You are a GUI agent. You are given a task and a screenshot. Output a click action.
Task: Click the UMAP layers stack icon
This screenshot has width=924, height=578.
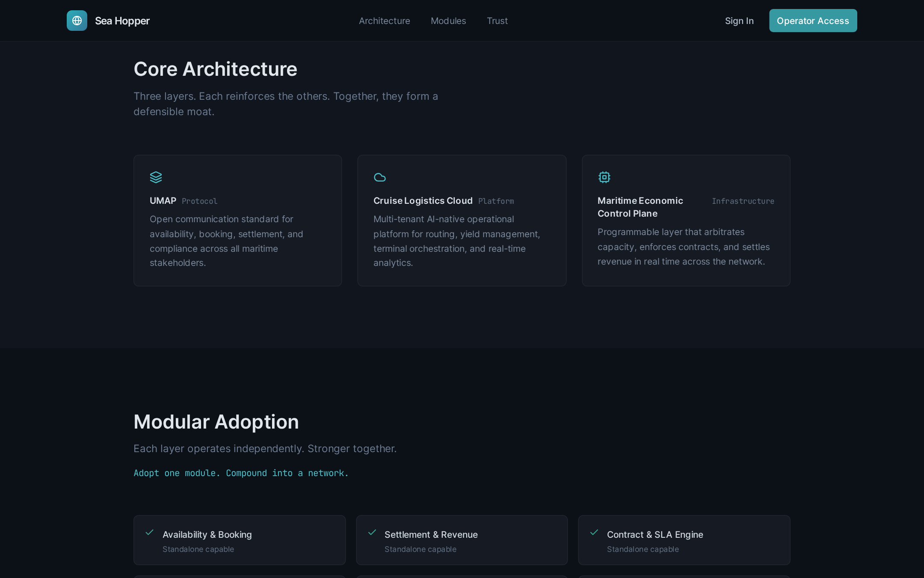pos(156,177)
